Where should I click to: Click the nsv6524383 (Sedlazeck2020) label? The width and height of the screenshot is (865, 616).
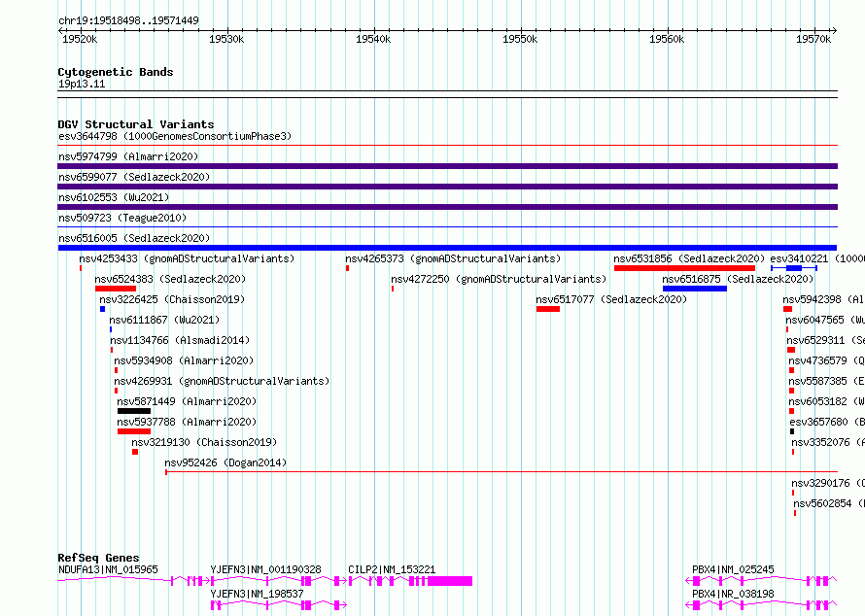(170, 279)
